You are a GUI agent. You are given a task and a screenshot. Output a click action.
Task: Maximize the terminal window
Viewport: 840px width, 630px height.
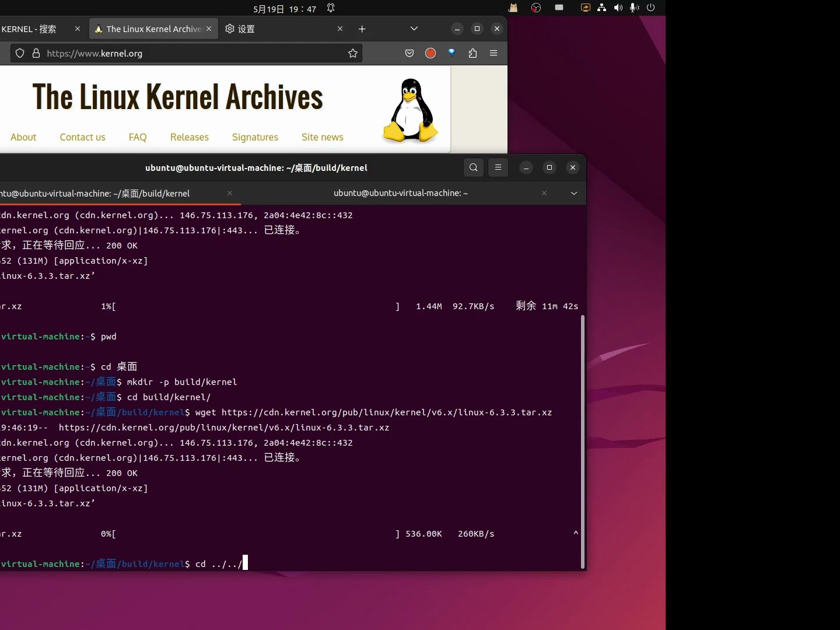549,167
